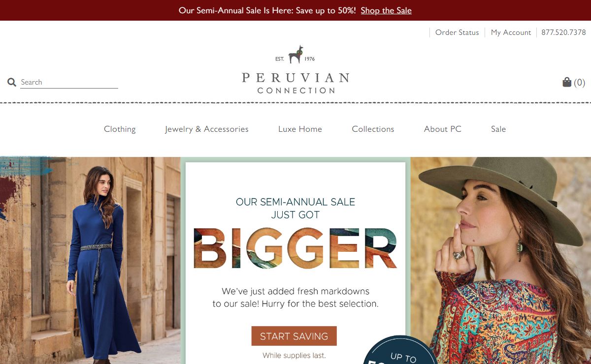Click the blue dress model image
The image size is (591, 364).
tap(90, 260)
